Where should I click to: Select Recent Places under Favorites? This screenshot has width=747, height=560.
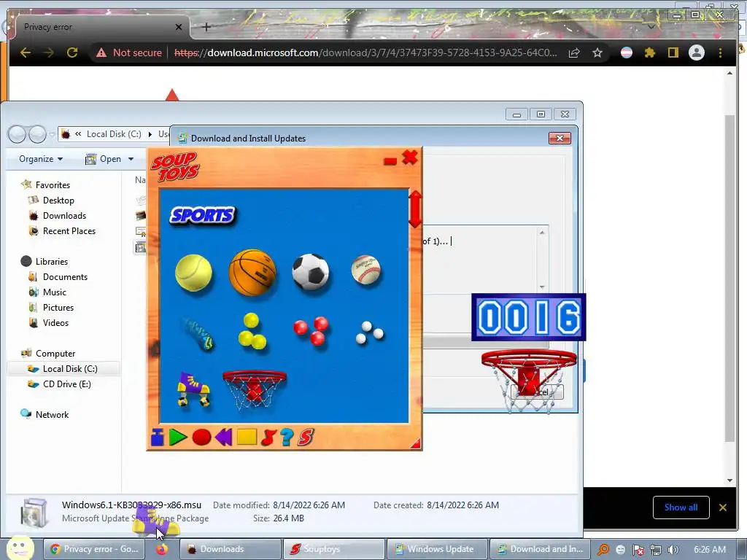click(69, 231)
